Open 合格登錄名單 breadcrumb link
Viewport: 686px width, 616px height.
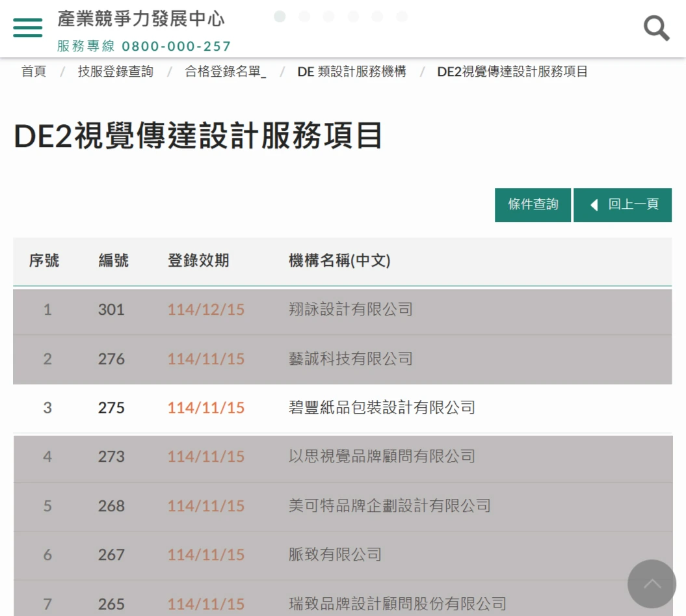(225, 72)
